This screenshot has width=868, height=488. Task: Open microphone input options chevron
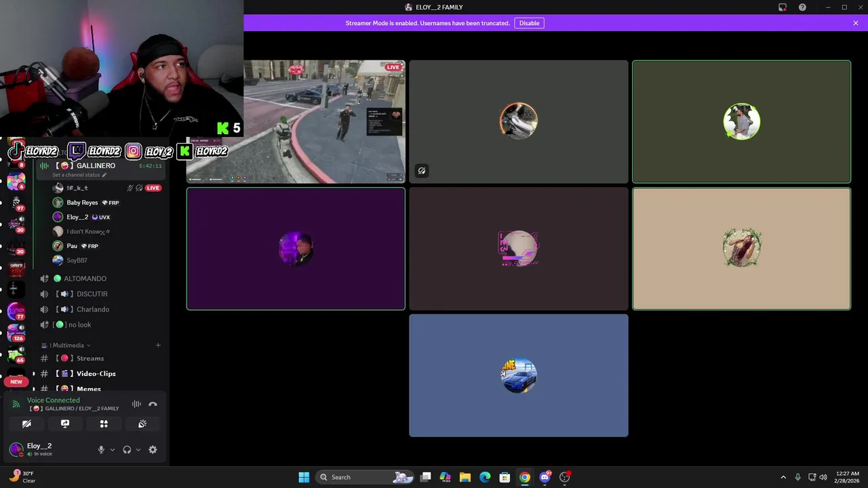coord(113,449)
